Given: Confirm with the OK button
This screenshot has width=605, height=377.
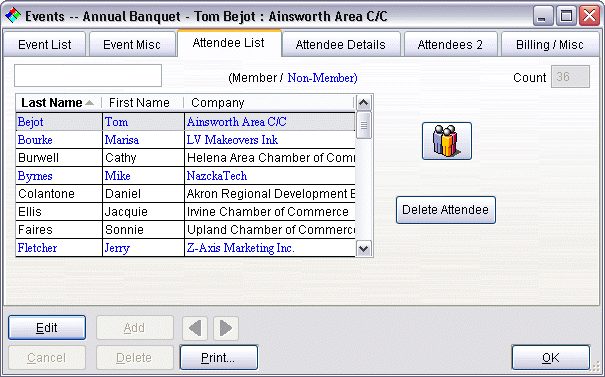Looking at the screenshot, I should (x=551, y=358).
